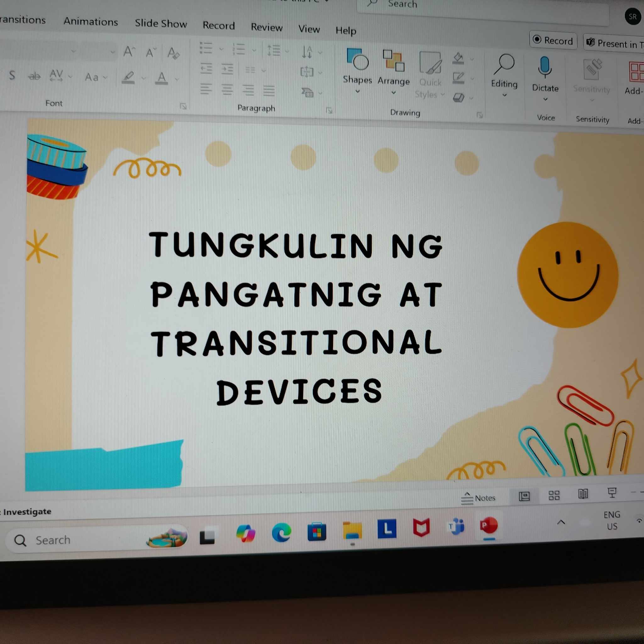Open the Add-ins button

pyautogui.click(x=634, y=78)
